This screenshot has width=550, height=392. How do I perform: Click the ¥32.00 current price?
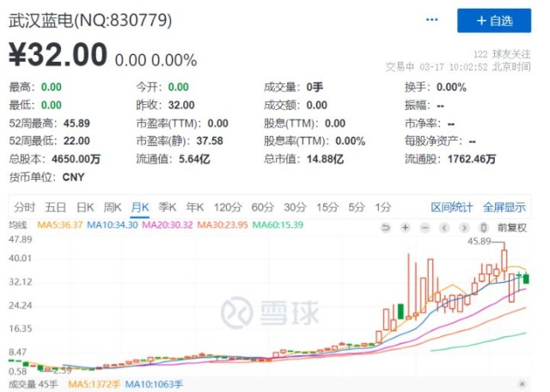click(x=58, y=54)
